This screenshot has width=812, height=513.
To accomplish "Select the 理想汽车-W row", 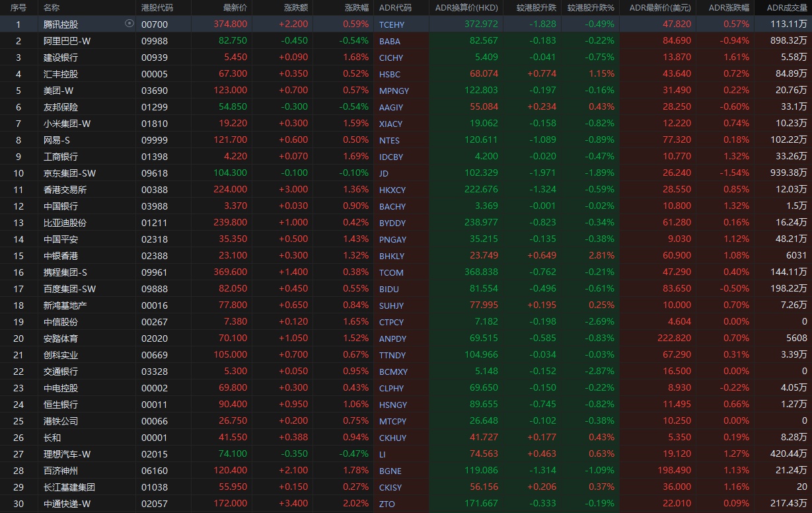I will [67, 454].
